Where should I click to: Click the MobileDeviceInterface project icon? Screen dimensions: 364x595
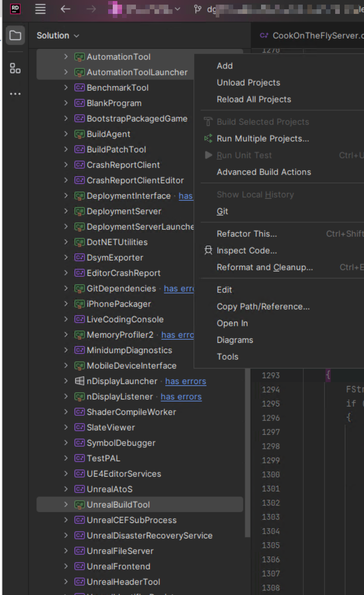point(79,366)
